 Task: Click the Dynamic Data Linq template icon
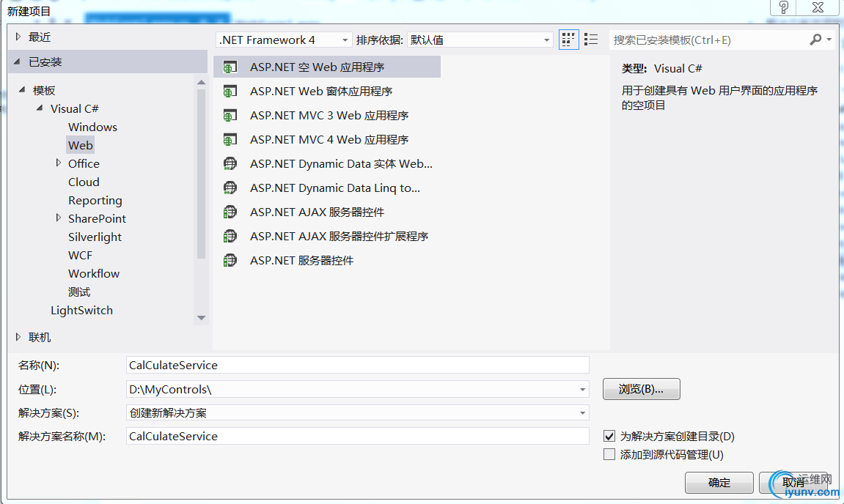[230, 188]
